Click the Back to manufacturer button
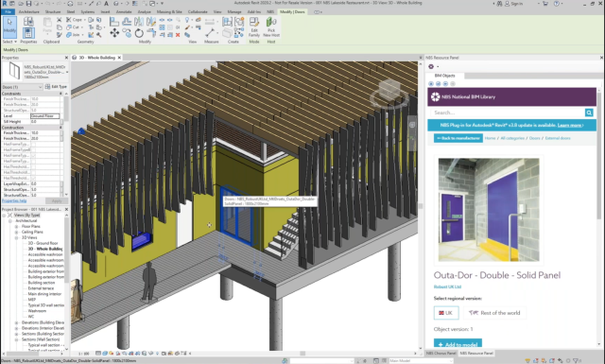 pyautogui.click(x=458, y=138)
